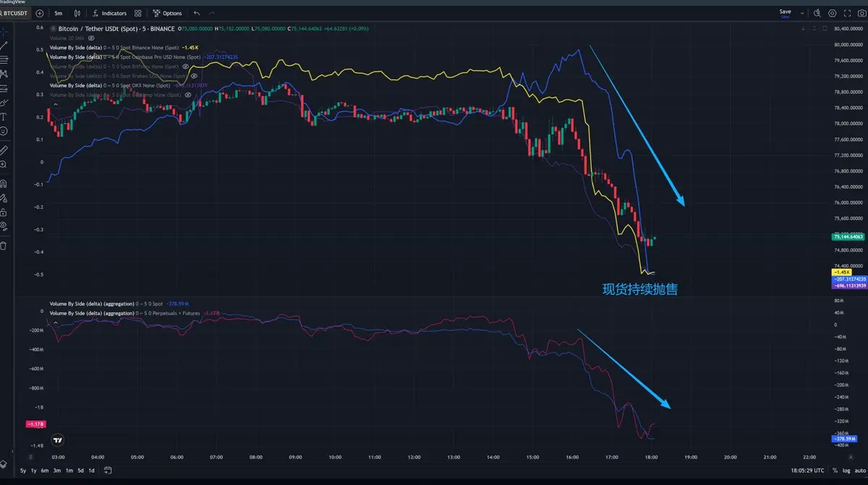Enter fullscreen mode
Viewport: 868px width, 485px height.
point(847,13)
